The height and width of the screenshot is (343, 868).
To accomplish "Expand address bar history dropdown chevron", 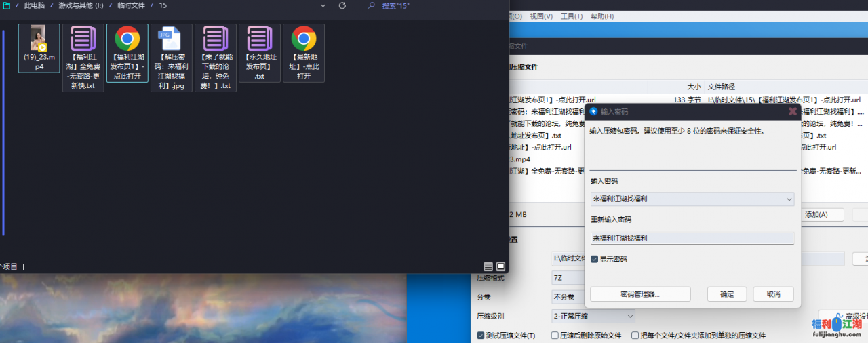I will (x=323, y=5).
